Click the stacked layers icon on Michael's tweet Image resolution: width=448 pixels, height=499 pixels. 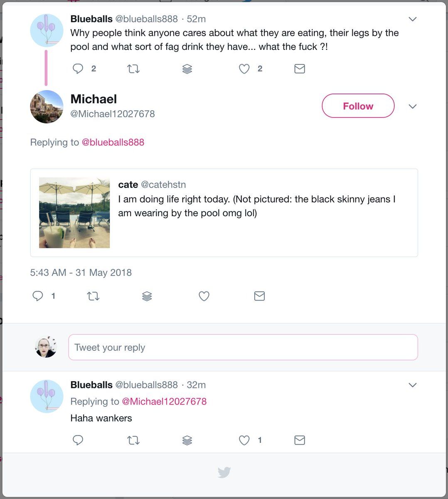pyautogui.click(x=147, y=296)
